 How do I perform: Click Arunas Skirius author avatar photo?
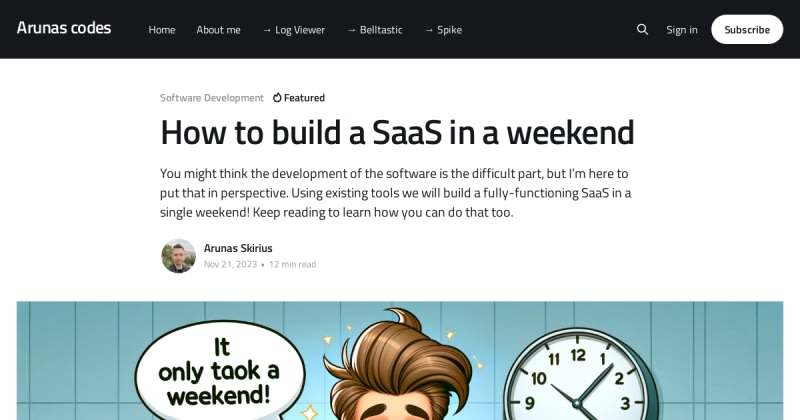coord(178,256)
